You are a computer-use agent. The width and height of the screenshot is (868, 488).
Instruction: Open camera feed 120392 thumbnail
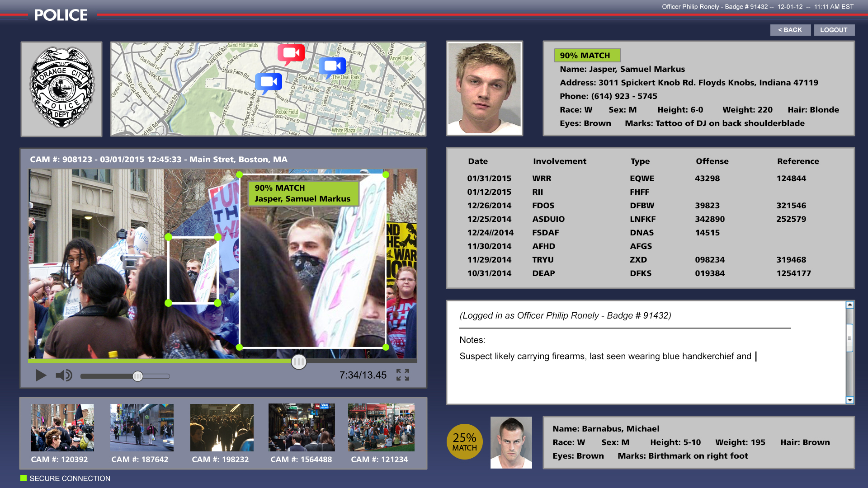coord(62,427)
